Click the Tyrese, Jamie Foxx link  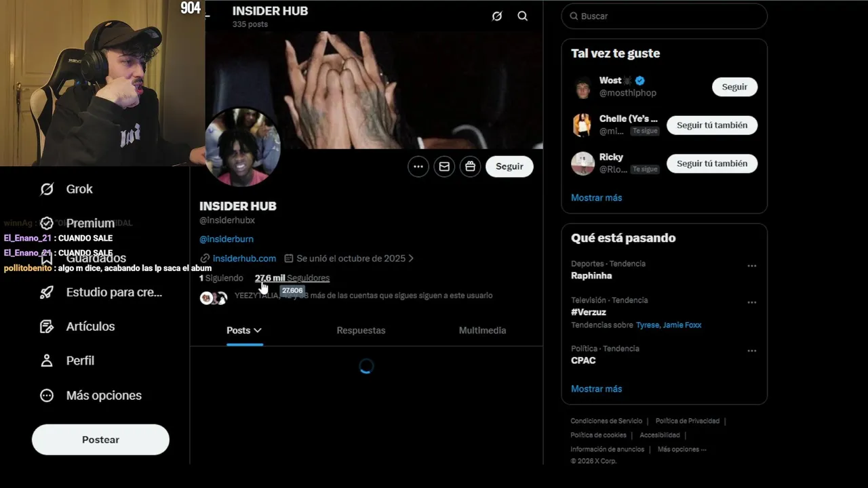pyautogui.click(x=669, y=325)
